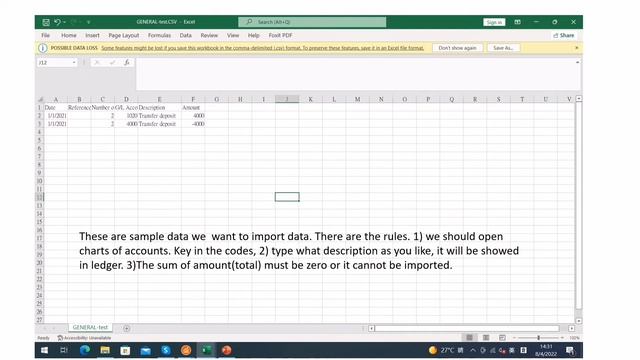The width and height of the screenshot is (640, 360).
Task: Click vertical scrollbar down arrow
Action: 579,321
